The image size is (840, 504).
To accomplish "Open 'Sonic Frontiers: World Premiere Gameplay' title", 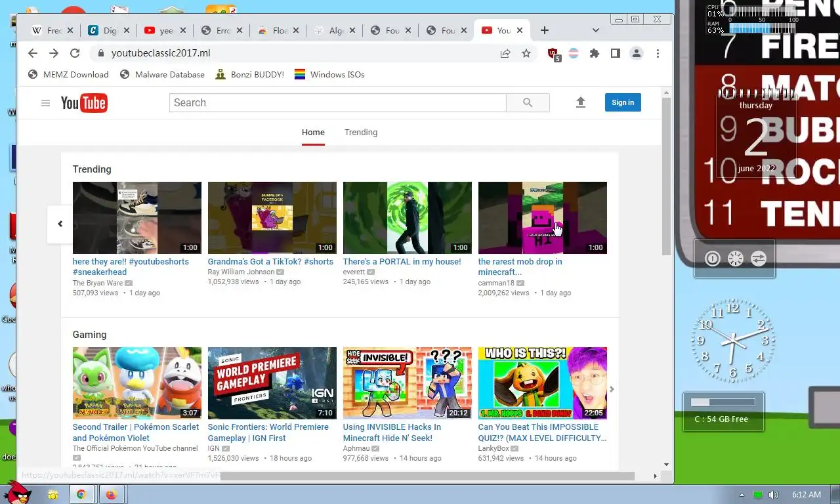I will point(268,432).
